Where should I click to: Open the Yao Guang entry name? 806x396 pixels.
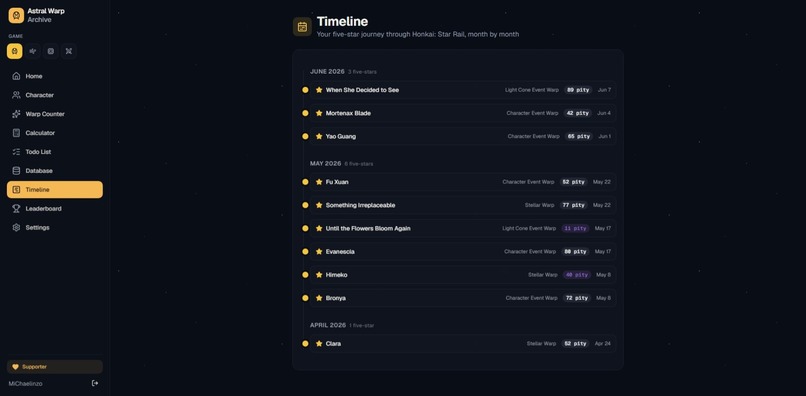click(341, 136)
